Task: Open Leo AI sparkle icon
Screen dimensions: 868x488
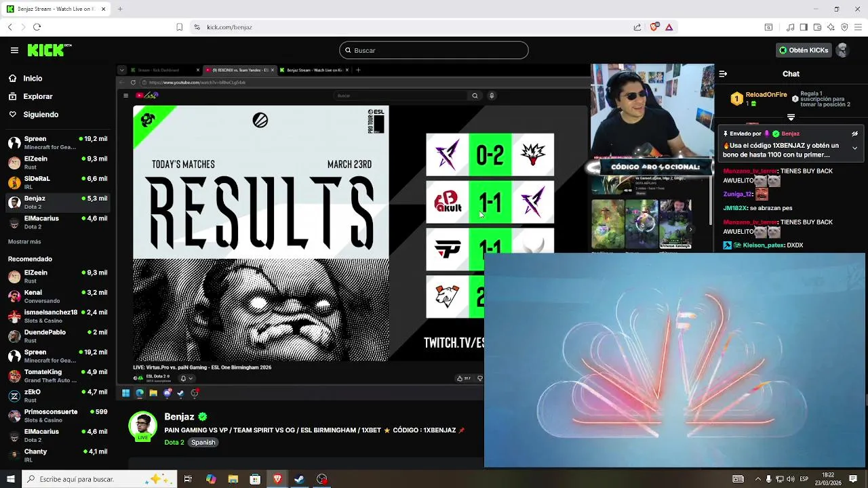Action: click(831, 27)
